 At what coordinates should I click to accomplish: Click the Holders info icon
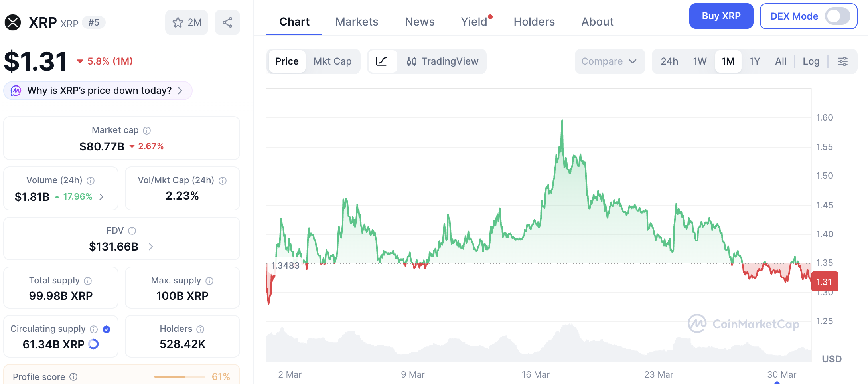(200, 329)
